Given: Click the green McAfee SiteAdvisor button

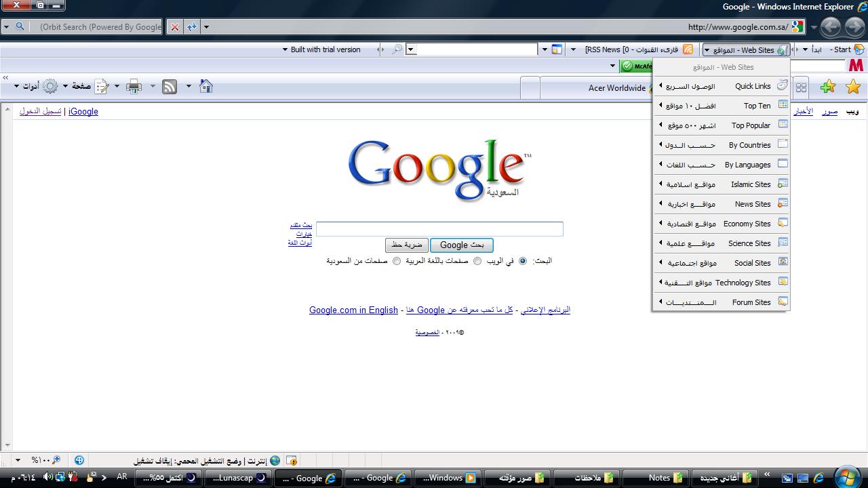Looking at the screenshot, I should click(637, 66).
